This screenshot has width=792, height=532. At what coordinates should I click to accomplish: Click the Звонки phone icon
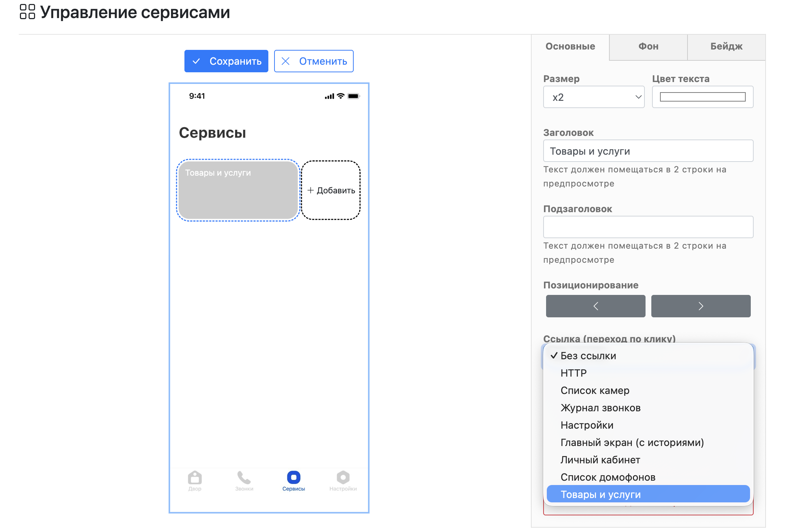pyautogui.click(x=244, y=477)
